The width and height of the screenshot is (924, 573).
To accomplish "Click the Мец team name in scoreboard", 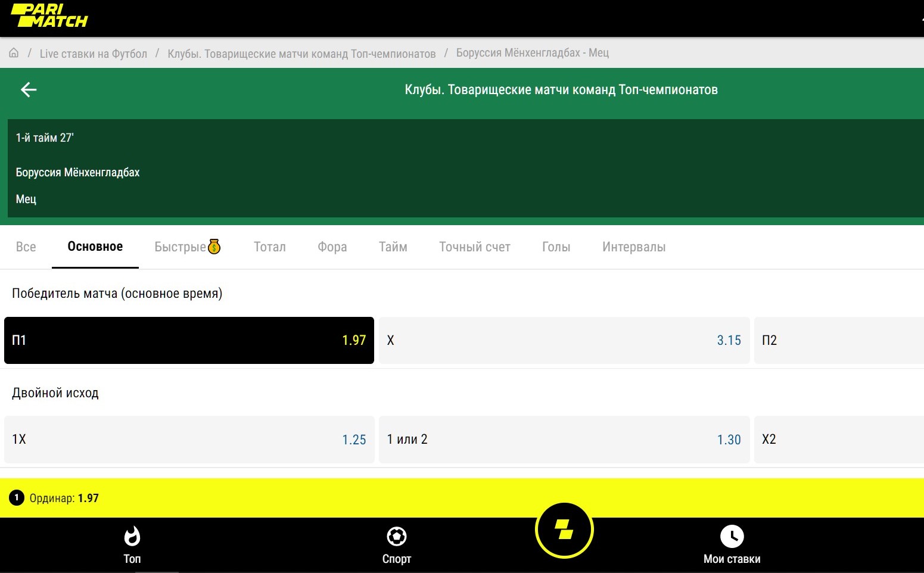I will [26, 199].
